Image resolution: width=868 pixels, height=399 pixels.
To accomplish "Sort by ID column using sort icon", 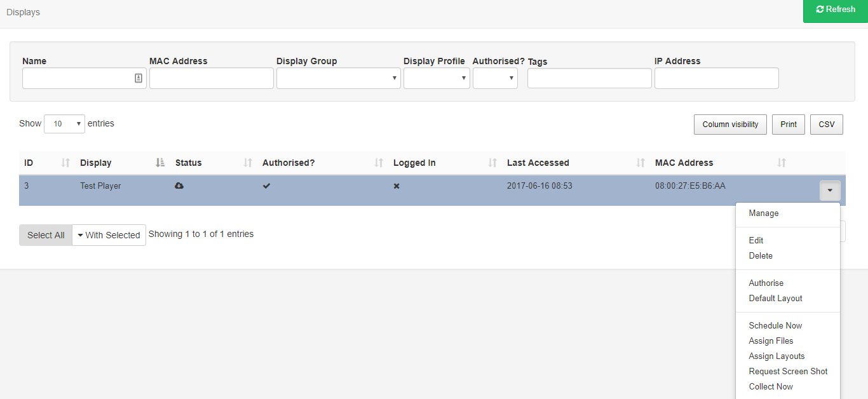I will 65,163.
